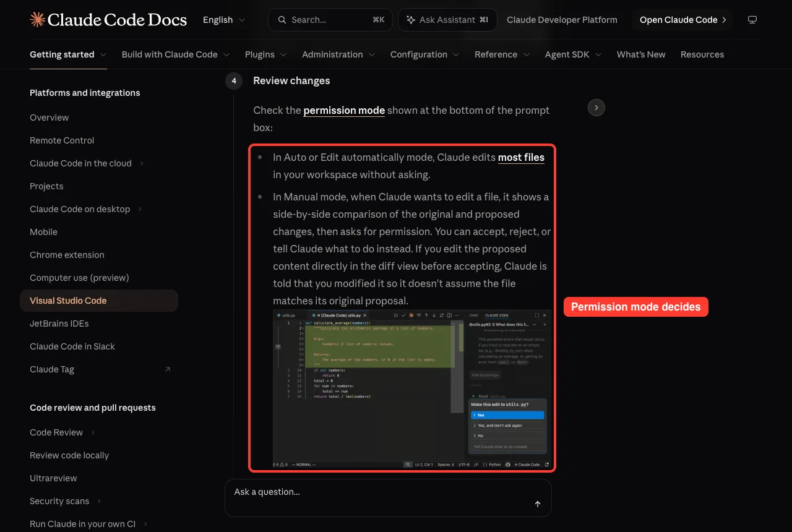This screenshot has width=792, height=532.
Task: Click the Ask Assistant button
Action: (447, 20)
